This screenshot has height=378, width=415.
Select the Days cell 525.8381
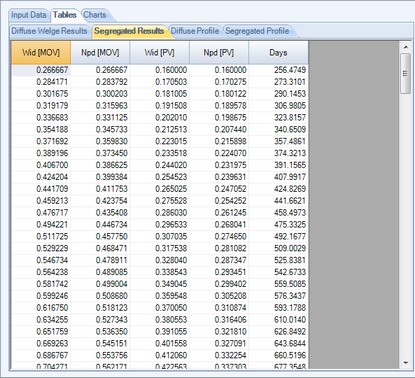pyautogui.click(x=278, y=260)
